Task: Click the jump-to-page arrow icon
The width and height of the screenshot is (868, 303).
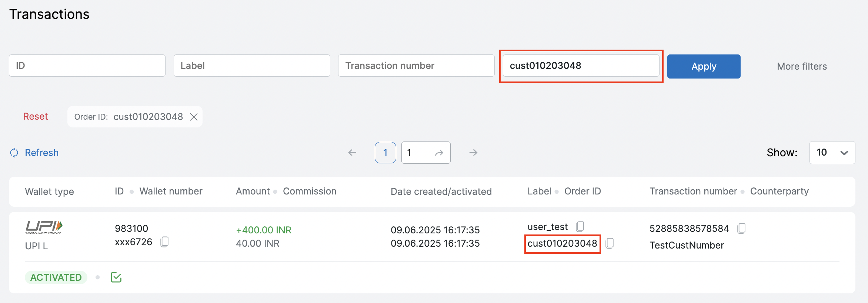Action: 439,153
